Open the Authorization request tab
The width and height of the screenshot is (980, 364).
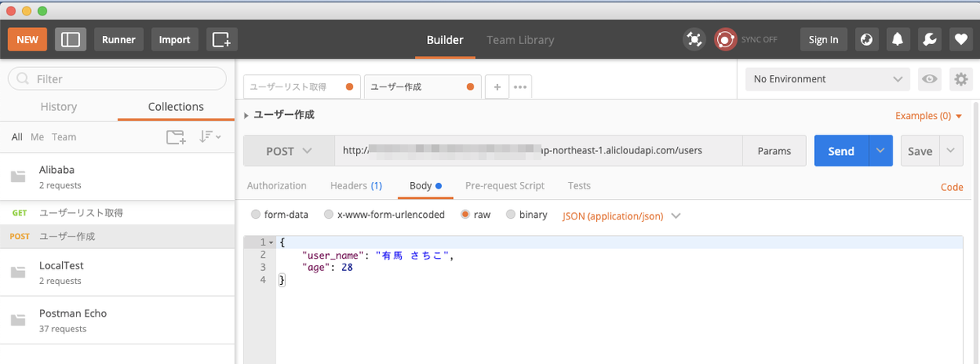click(277, 186)
